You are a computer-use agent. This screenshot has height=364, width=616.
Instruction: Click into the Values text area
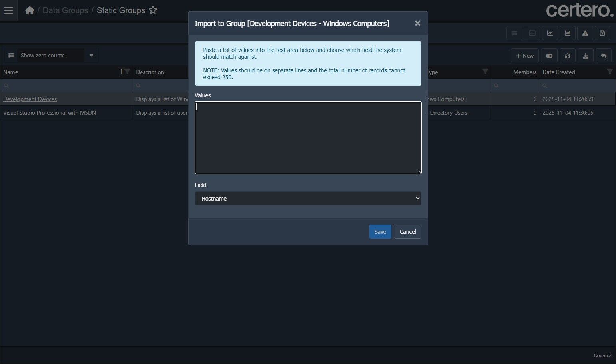[308, 138]
